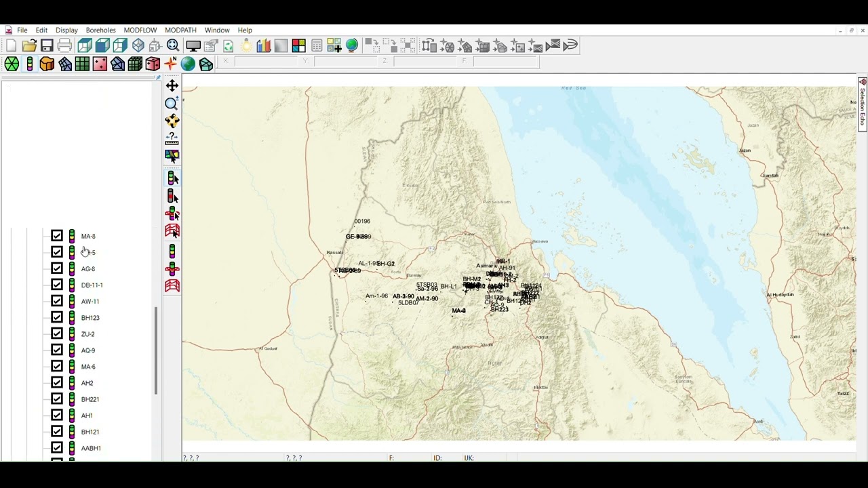Open the MODPATH menu
This screenshot has width=868, height=488.
pos(180,30)
